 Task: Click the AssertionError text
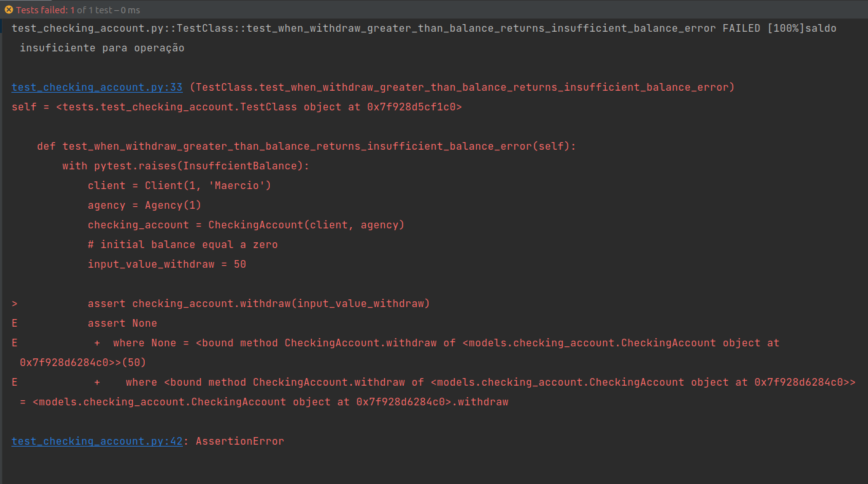tap(240, 441)
